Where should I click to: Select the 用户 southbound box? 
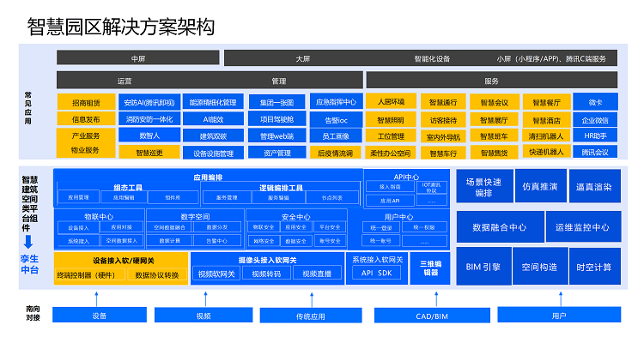coord(559,315)
